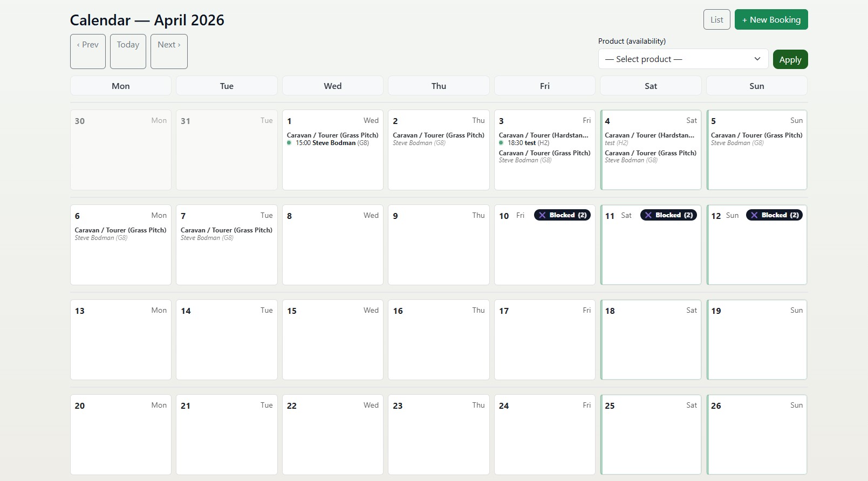The image size is (868, 481).
Task: Select the April 15 calendar cell
Action: tap(332, 340)
